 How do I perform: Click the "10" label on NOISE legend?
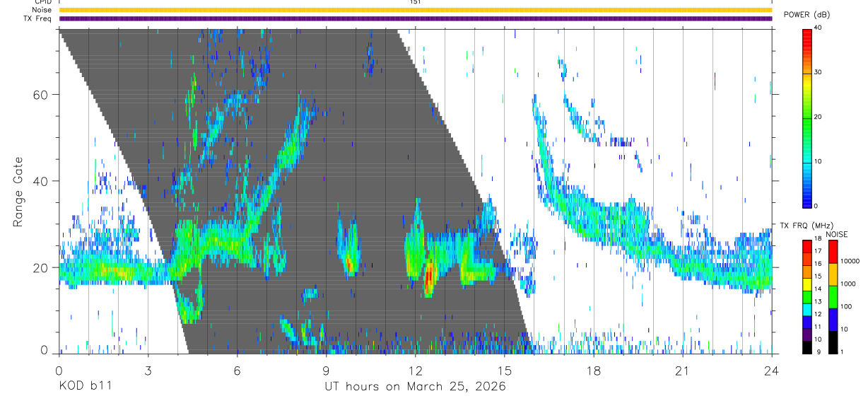844,329
